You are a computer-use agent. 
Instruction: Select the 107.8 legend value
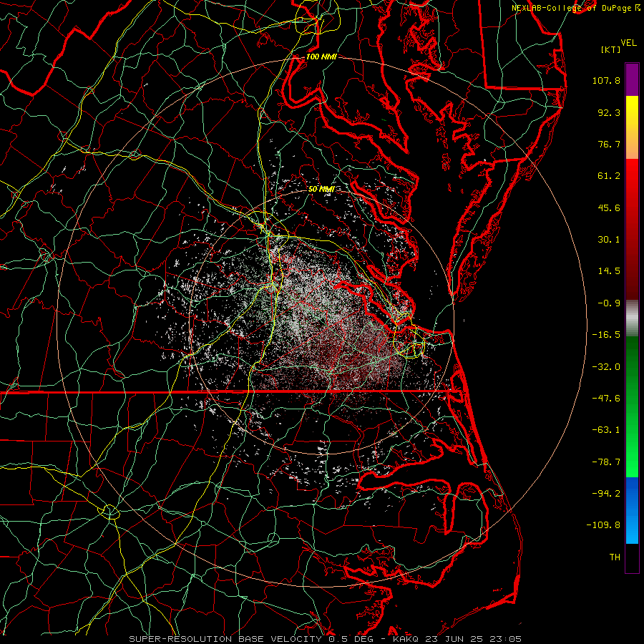click(x=606, y=80)
